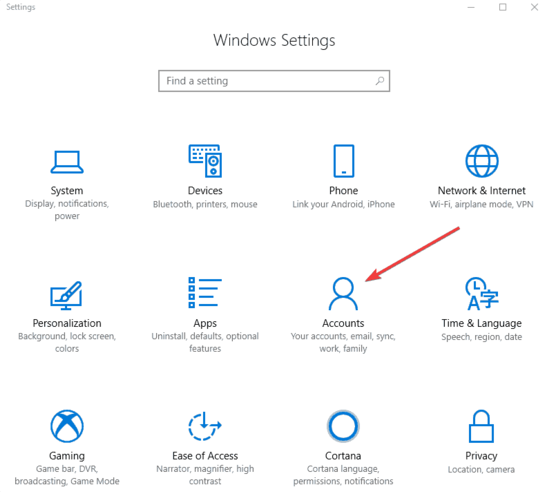The image size is (544, 492).
Task: Open the Devices keyboard and speaker icon
Action: [x=205, y=161]
